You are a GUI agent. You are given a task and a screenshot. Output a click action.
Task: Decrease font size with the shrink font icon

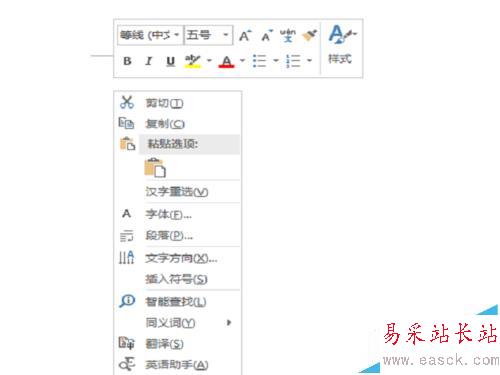click(x=267, y=35)
